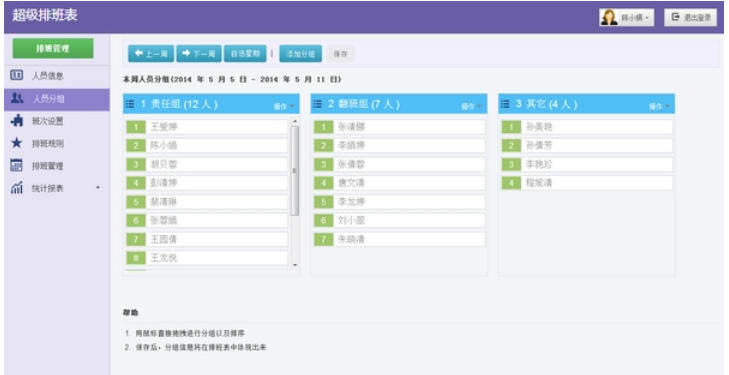729x375 pixels.
Task: Click the 超级排班表 title
Action: [45, 15]
